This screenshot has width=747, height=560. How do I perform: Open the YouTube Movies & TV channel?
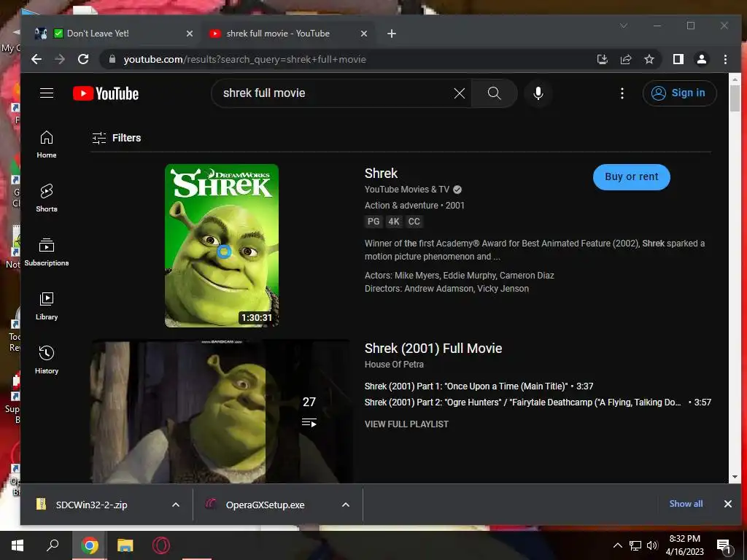click(407, 190)
